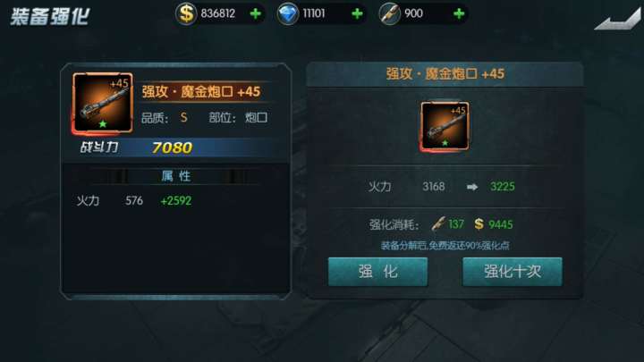Add enhancement points with plus next to 900

pos(459,14)
